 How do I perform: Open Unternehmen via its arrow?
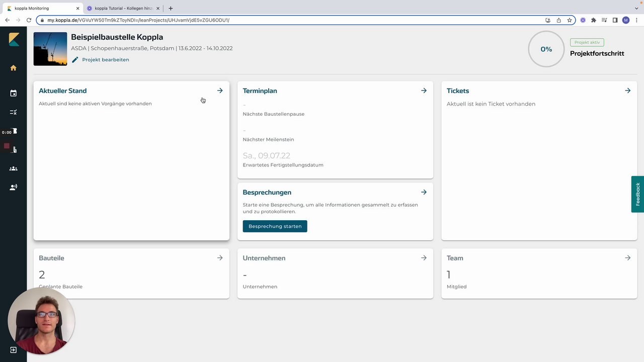(x=424, y=258)
